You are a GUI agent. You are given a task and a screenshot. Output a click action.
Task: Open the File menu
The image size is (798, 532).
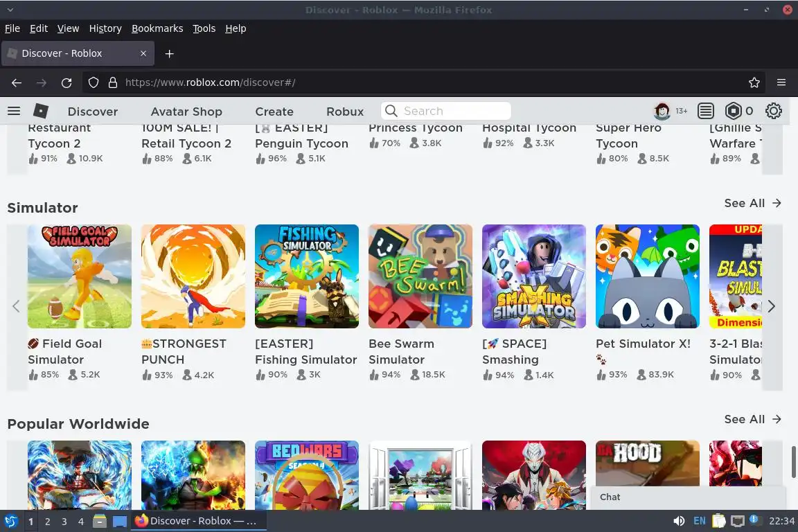pyautogui.click(x=12, y=28)
